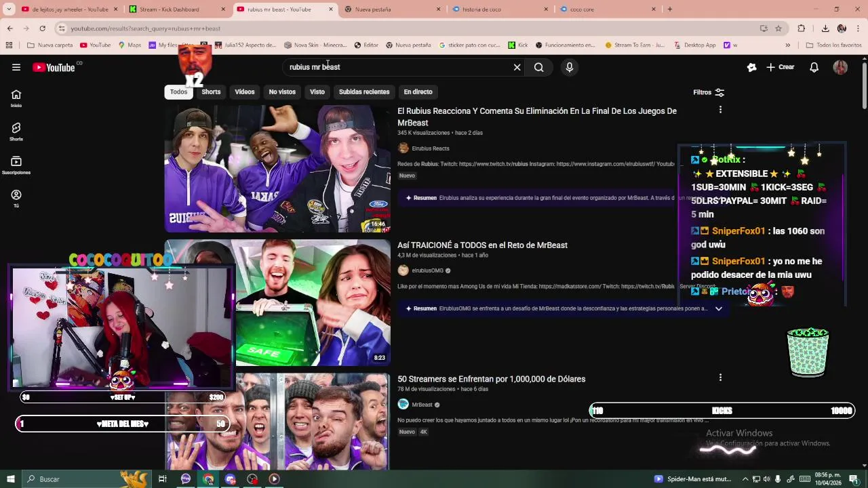Open the 'Todos los favoritos' folder
Image resolution: width=868 pixels, height=488 pixels.
(833, 45)
